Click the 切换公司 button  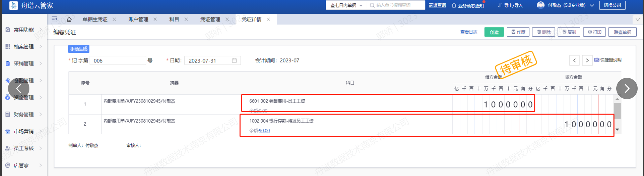point(612,5)
